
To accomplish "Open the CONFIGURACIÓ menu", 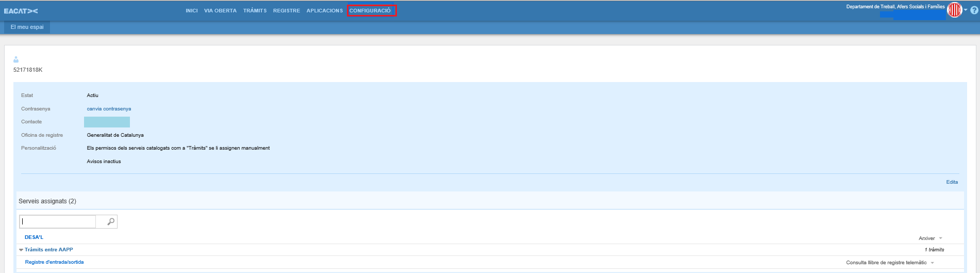I will [x=370, y=11].
